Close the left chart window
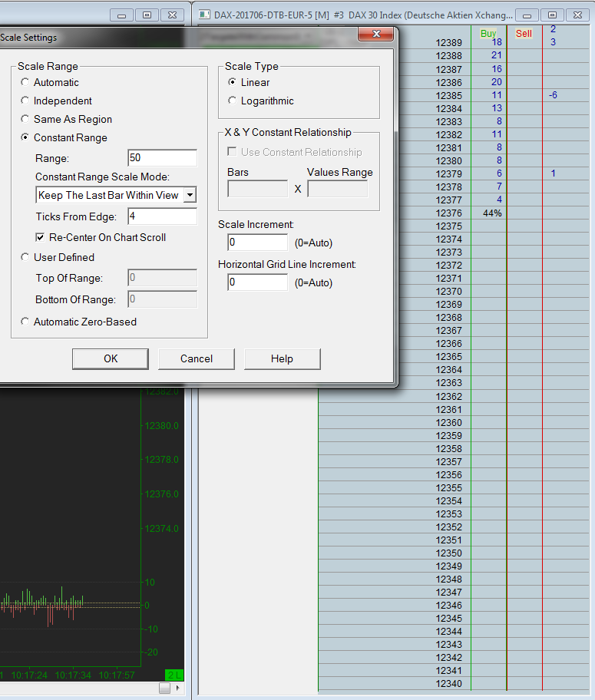The height and width of the screenshot is (700, 595). (x=172, y=15)
